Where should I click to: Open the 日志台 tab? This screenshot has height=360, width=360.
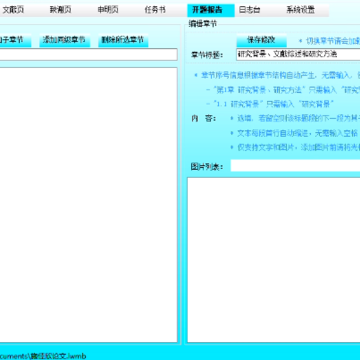pyautogui.click(x=249, y=10)
